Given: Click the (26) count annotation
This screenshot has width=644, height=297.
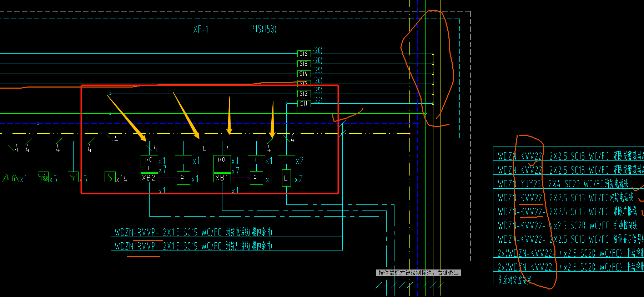Looking at the screenshot, I should 318,80.
